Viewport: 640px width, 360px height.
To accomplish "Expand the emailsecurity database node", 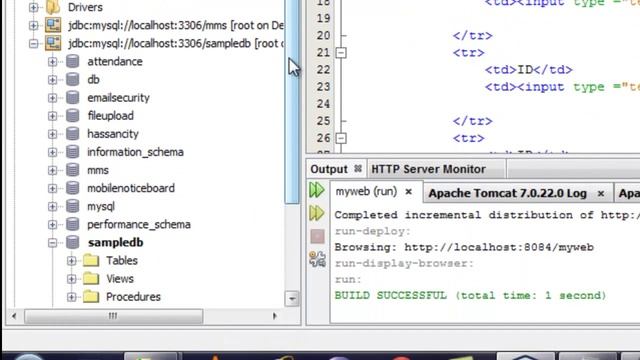I will tap(52, 98).
